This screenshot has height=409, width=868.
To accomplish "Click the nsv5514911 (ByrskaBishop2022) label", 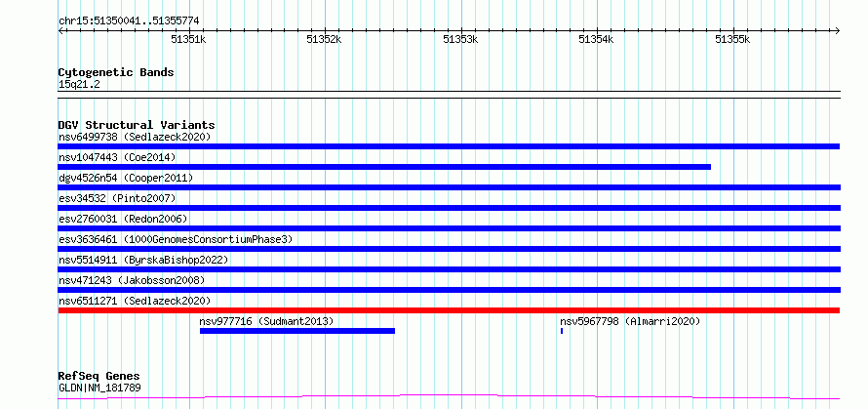I will tap(143, 260).
